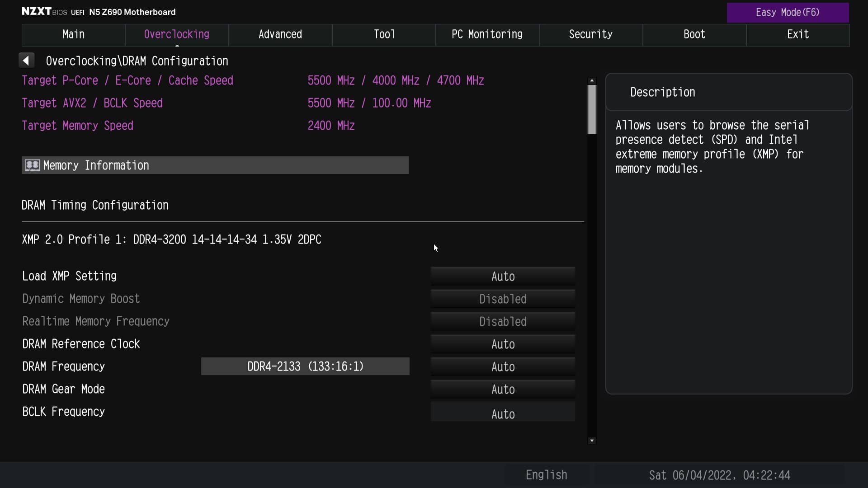Select the Load XMP Setting label
Screen dimensions: 868x488
click(x=70, y=276)
